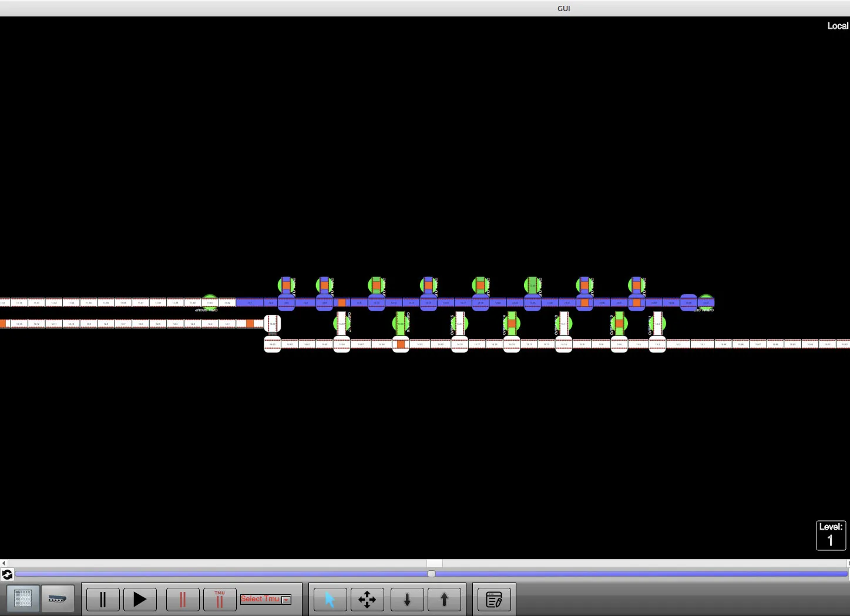Click the purple zoom slider handle
This screenshot has height=616, width=850.
(x=431, y=574)
